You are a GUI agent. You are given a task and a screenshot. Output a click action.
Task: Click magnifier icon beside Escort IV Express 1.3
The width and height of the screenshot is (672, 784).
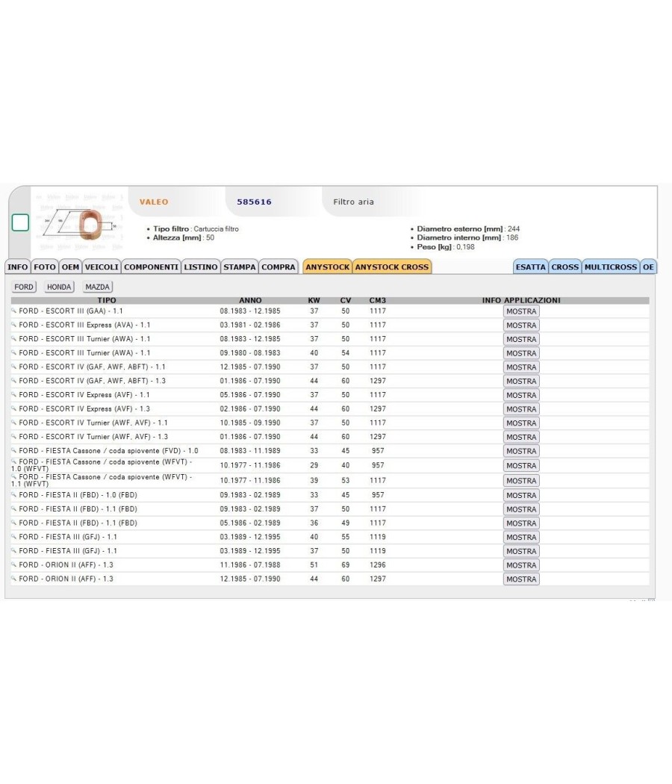pos(14,408)
